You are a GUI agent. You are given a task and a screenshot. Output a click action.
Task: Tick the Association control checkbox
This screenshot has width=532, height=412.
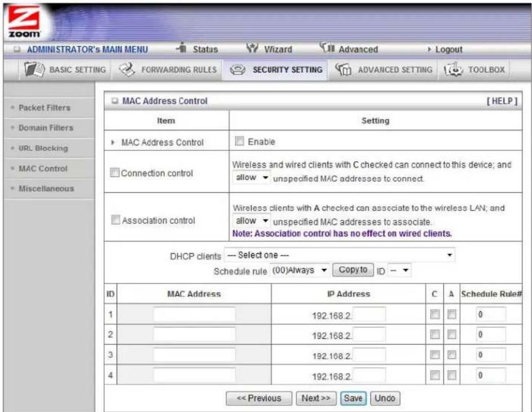(116, 220)
